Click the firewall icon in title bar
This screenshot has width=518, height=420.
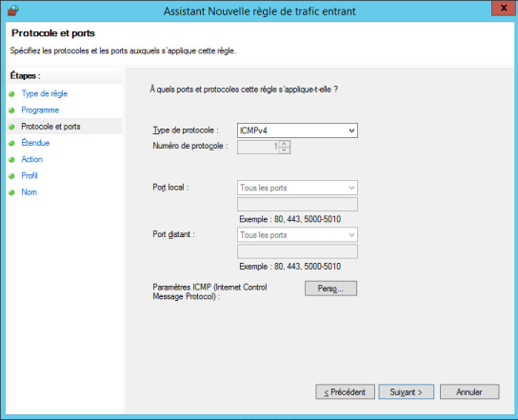tap(13, 10)
